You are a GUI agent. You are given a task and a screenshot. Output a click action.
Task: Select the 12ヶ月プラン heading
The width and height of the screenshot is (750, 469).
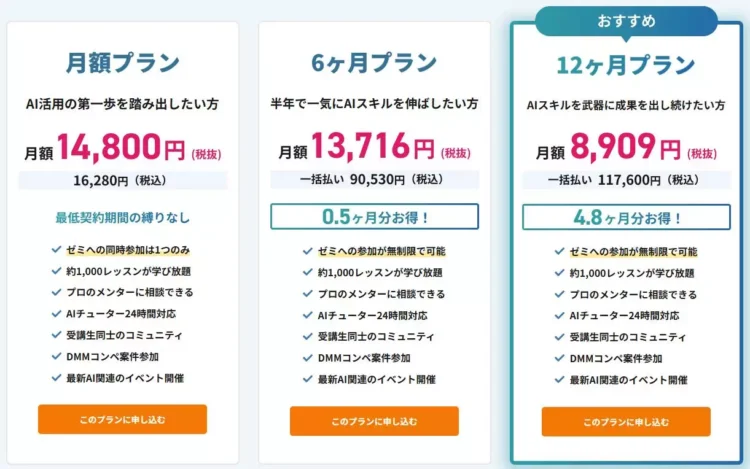626,65
